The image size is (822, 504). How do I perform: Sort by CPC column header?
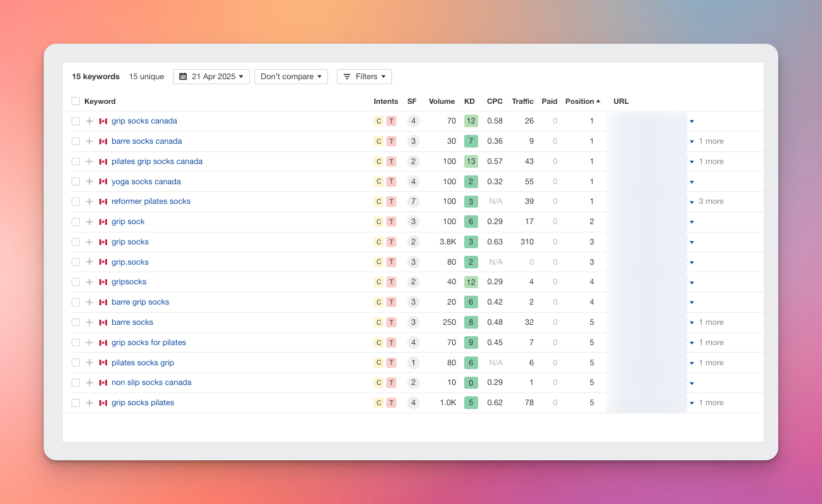pos(495,101)
